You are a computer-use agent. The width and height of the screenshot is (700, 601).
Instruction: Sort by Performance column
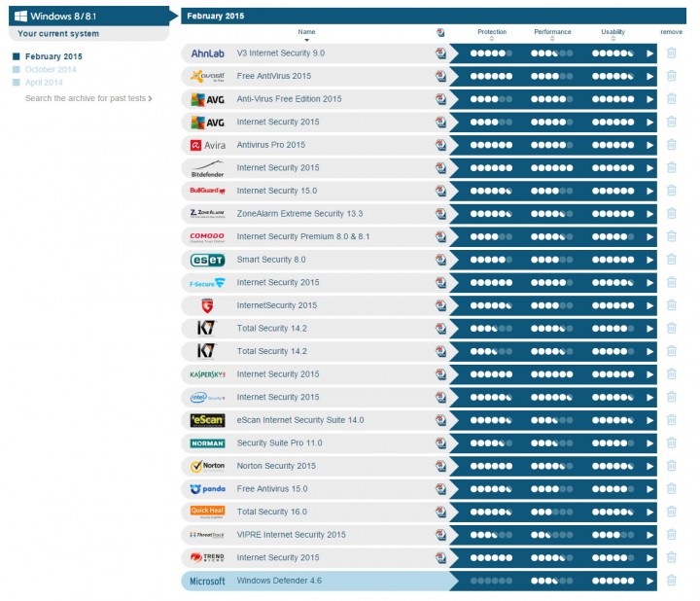pyautogui.click(x=552, y=34)
